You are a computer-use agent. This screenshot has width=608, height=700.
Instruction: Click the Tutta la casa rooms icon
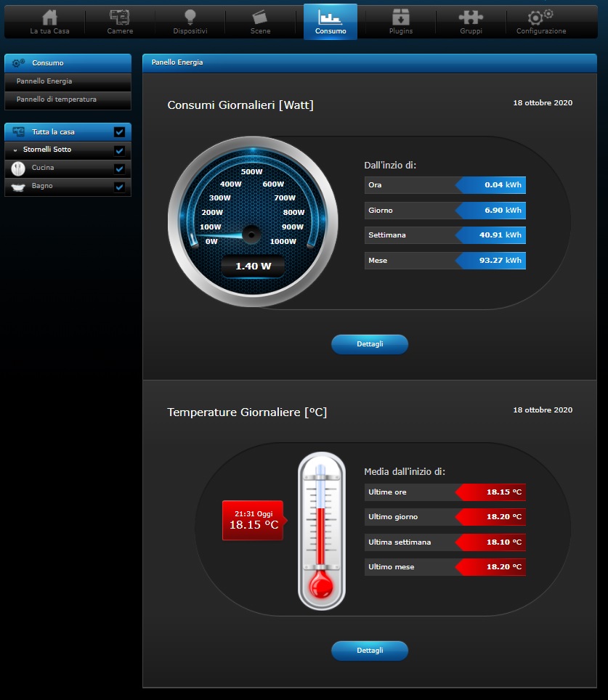(x=18, y=131)
